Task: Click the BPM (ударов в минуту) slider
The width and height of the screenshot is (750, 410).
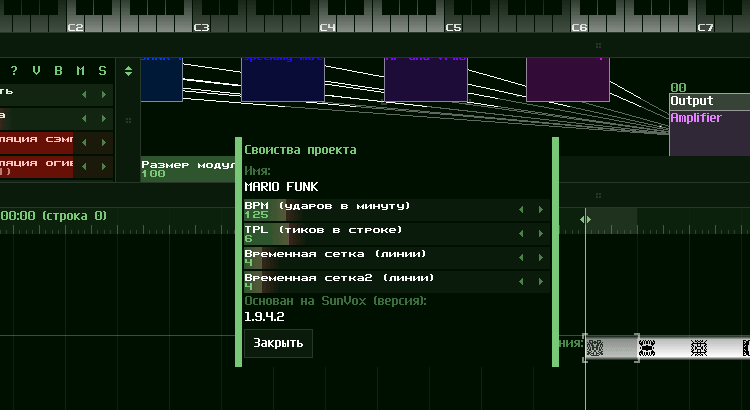Action: (397, 210)
